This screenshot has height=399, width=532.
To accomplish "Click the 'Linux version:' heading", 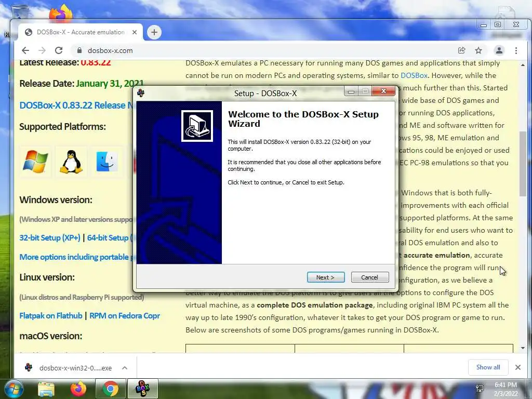I will tap(47, 277).
